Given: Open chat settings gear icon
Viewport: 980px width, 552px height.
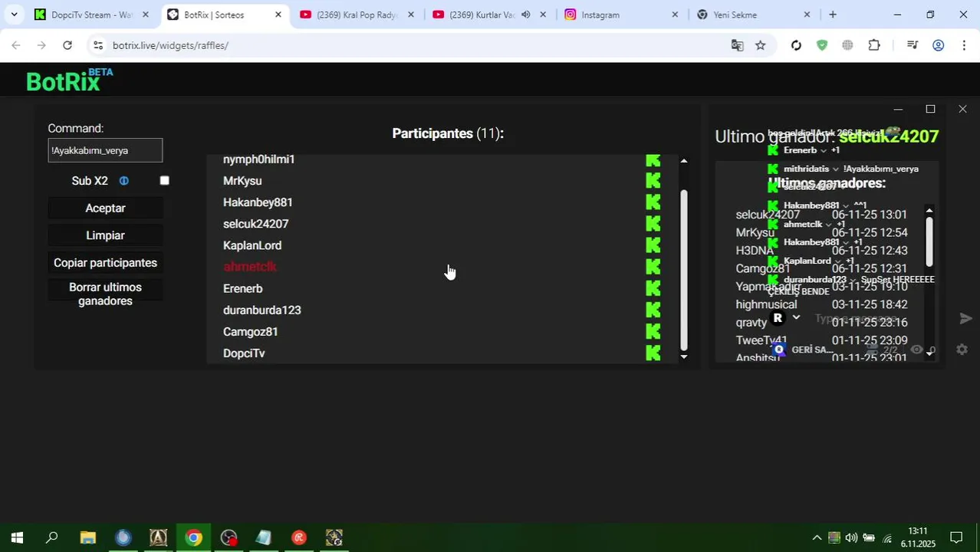Looking at the screenshot, I should (x=962, y=350).
